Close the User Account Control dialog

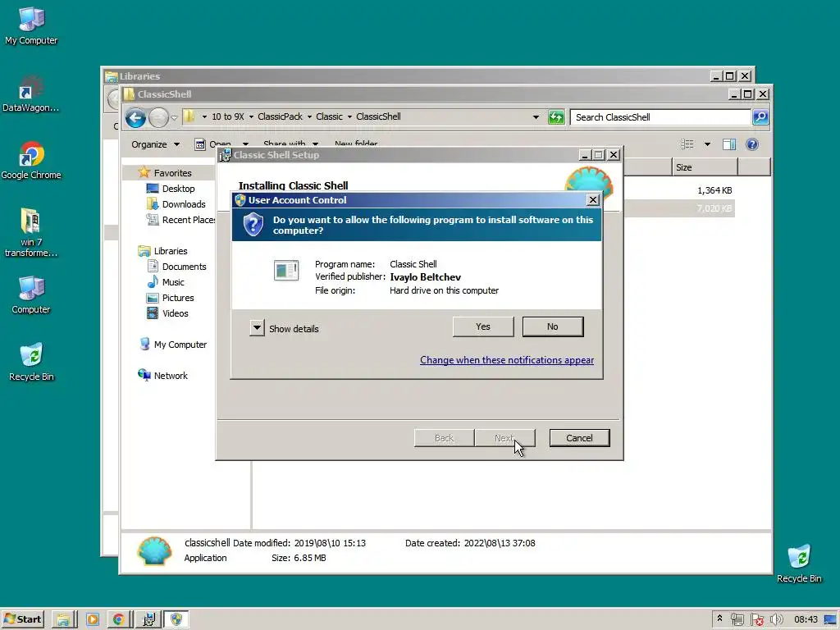click(592, 200)
